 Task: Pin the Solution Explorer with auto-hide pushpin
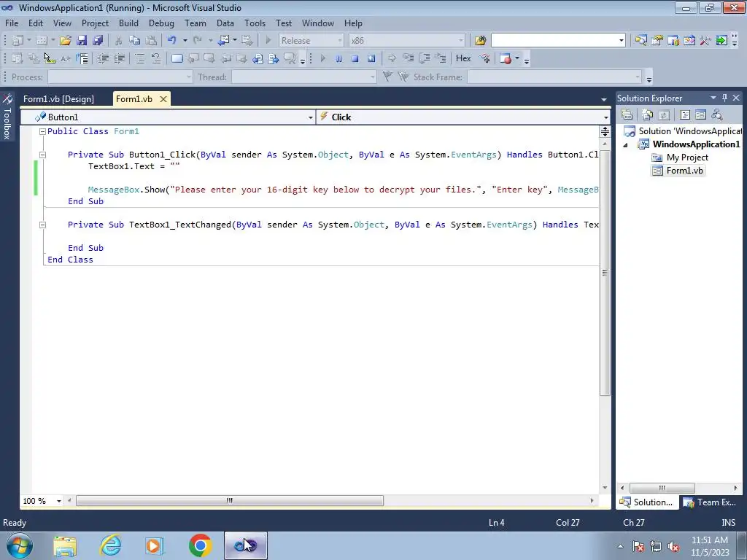click(724, 98)
